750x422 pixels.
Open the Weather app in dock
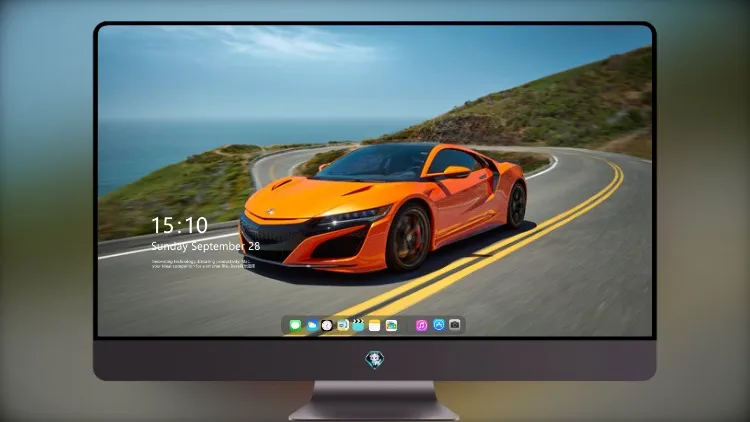312,325
